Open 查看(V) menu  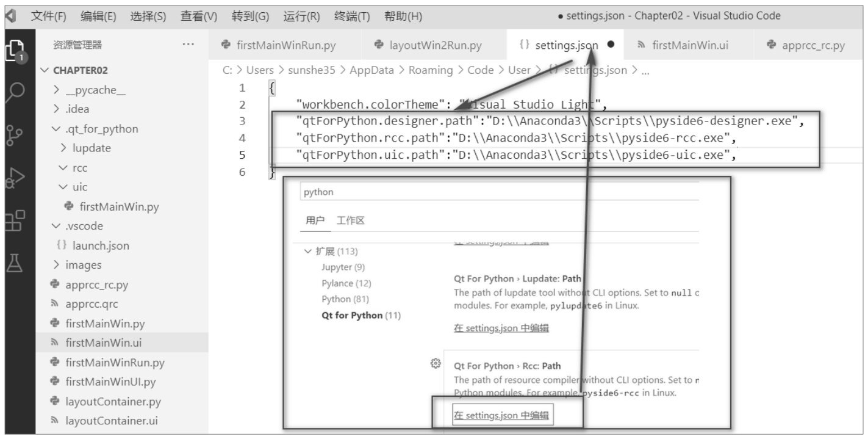[x=199, y=15]
